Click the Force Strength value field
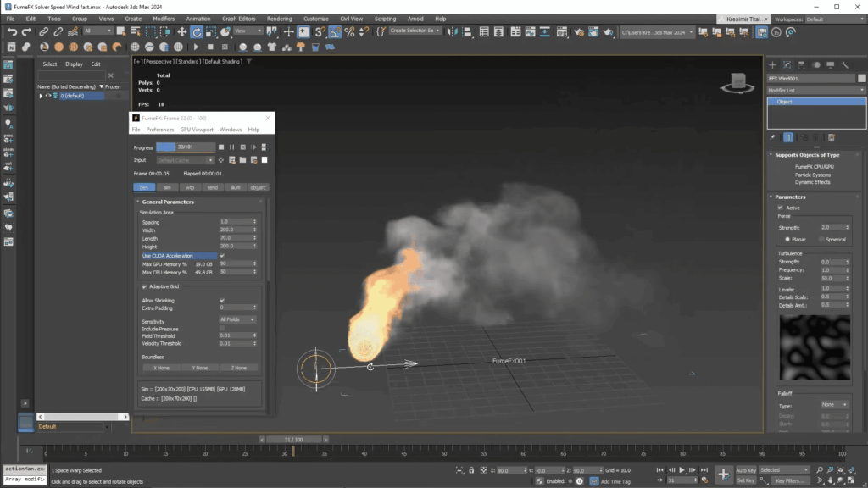The image size is (868, 488). pyautogui.click(x=832, y=227)
